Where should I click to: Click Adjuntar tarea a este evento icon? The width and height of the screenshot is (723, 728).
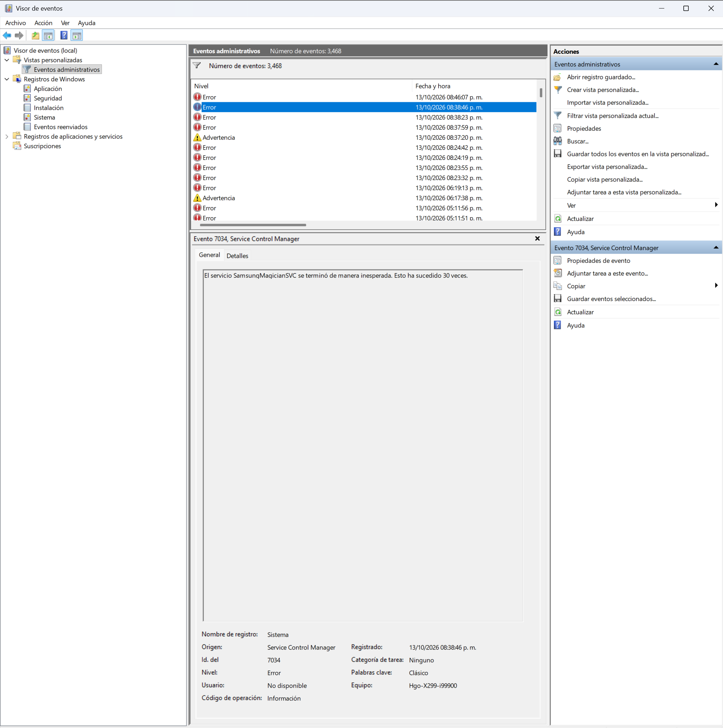[x=558, y=273]
